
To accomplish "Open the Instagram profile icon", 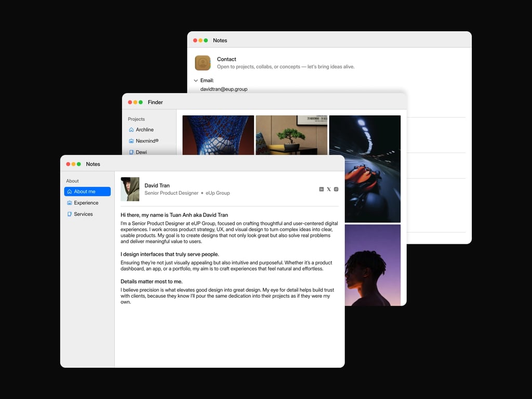I will (x=336, y=189).
